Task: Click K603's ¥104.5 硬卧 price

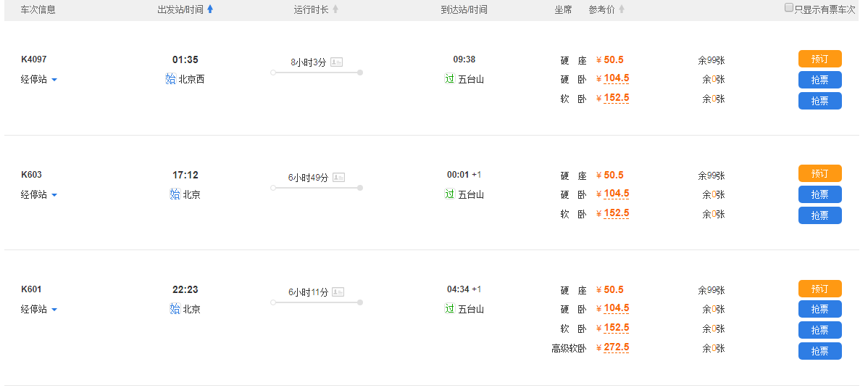Action: pos(616,194)
